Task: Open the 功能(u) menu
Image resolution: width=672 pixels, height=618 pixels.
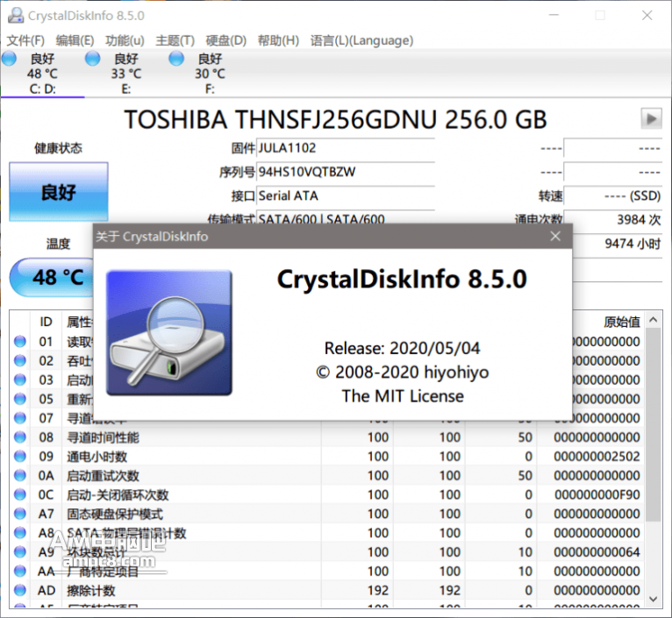Action: [x=125, y=40]
